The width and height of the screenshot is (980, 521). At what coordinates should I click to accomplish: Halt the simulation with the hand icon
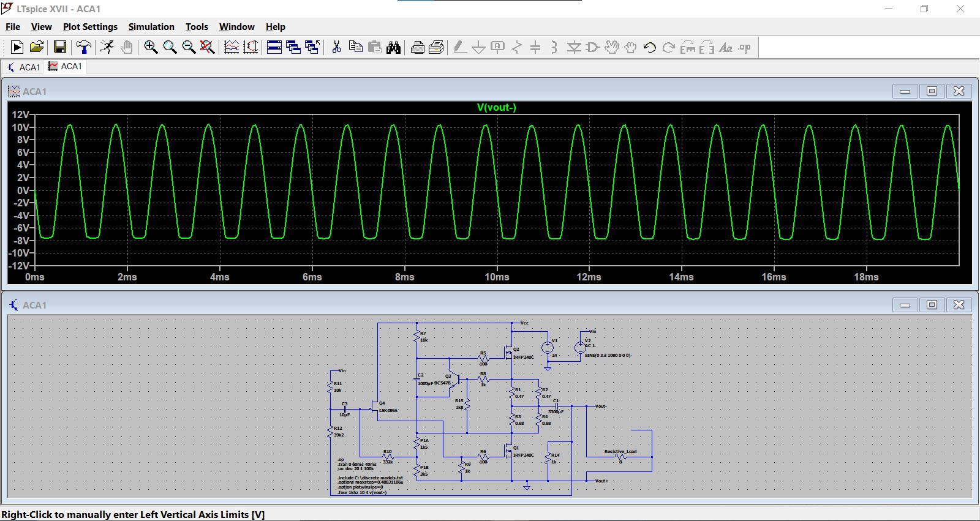(127, 47)
